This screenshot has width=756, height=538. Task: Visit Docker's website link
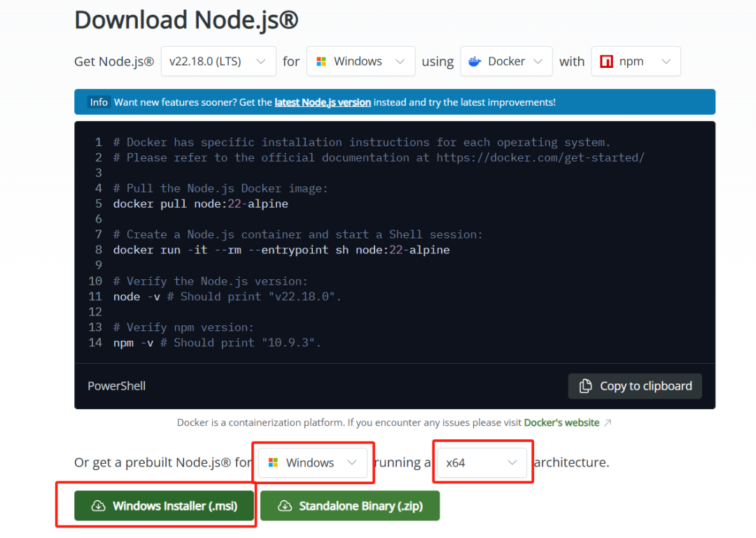tap(561, 423)
